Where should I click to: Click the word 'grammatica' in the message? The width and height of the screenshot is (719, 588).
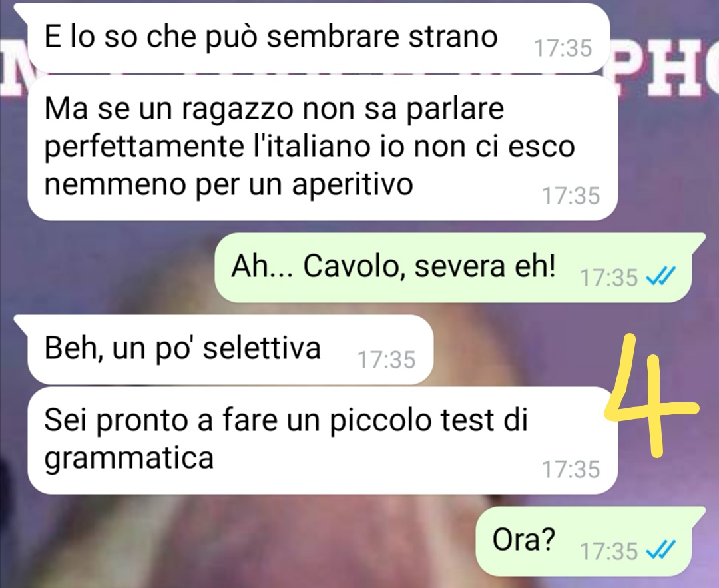[x=129, y=459]
